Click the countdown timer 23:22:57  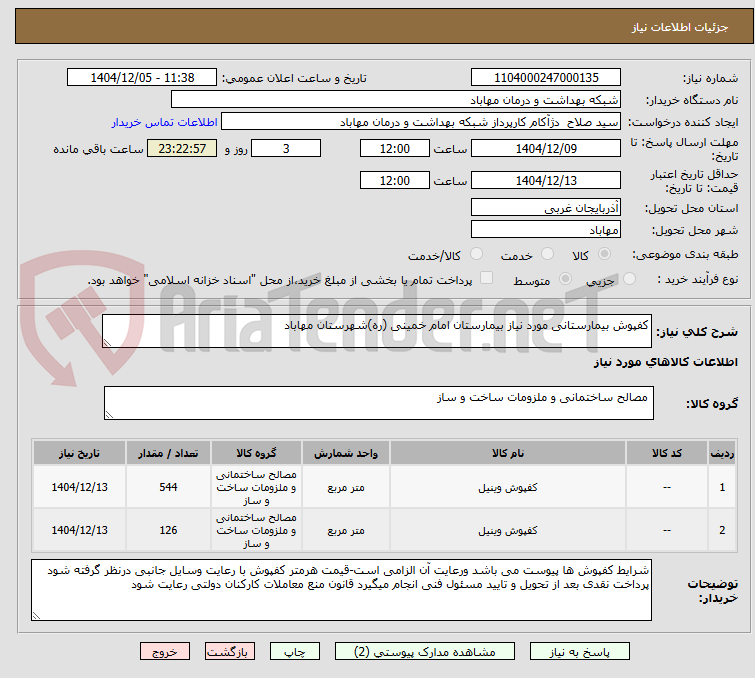click(182, 148)
